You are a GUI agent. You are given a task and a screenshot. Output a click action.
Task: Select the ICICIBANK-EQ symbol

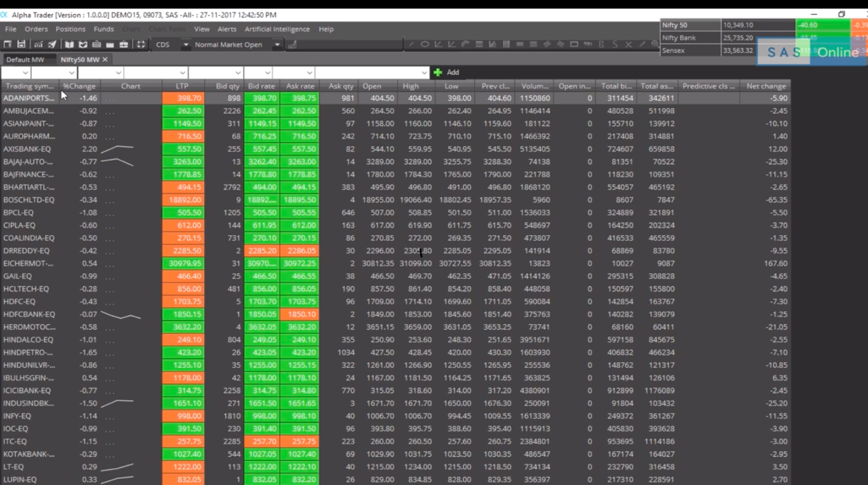click(27, 390)
